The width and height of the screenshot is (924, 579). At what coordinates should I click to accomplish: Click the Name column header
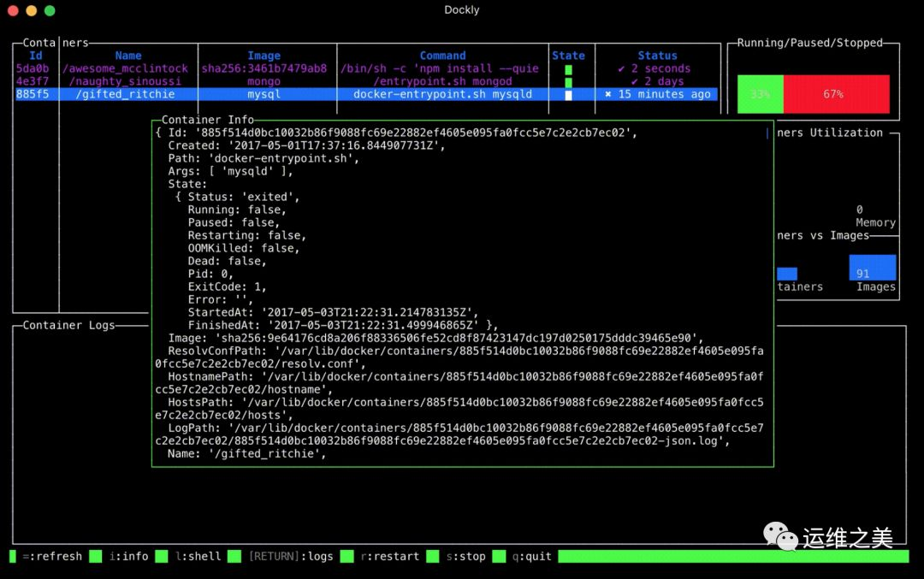127,56
